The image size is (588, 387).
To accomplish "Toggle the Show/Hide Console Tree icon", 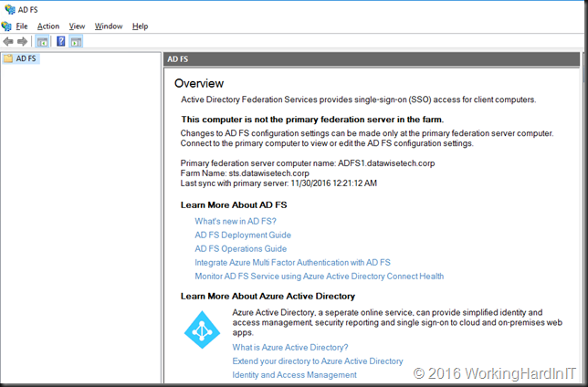I will pos(42,42).
